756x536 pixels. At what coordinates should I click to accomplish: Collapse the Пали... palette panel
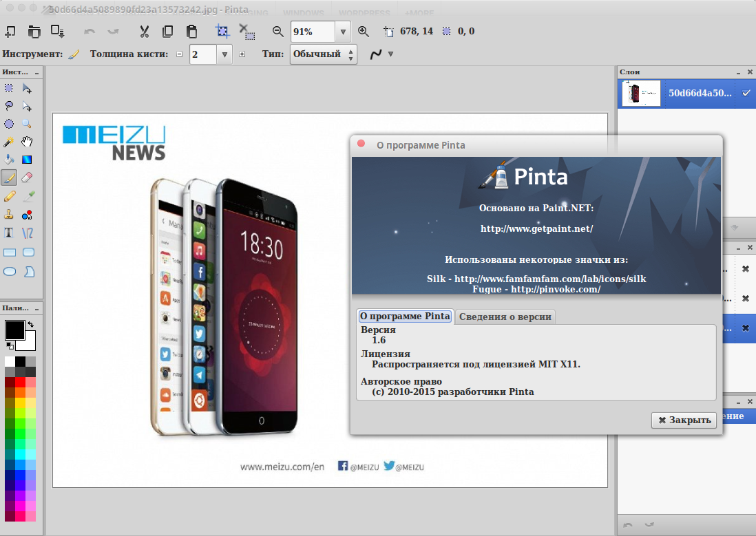(x=36, y=308)
